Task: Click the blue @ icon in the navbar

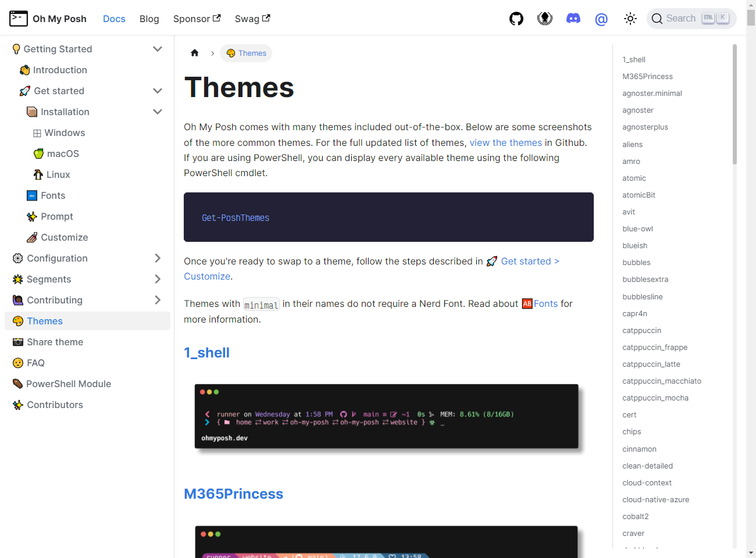Action: (x=601, y=19)
